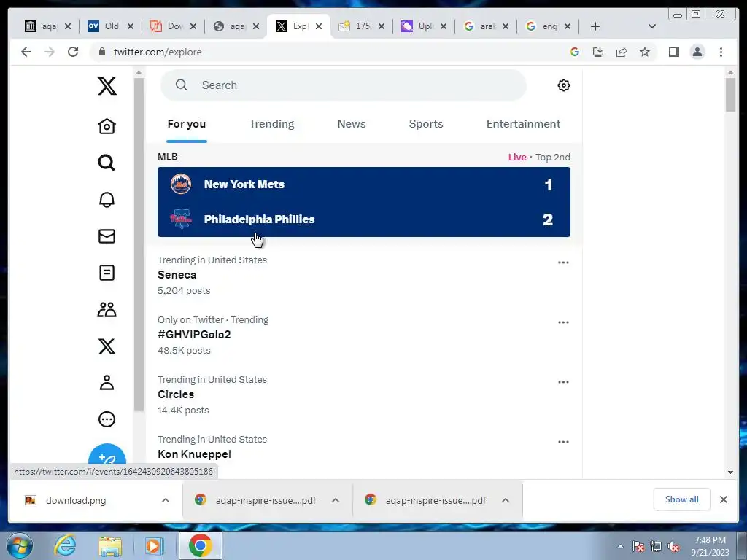Expand second aqap-inspire-issue pdf options chevron
The width and height of the screenshot is (747, 560).
506,500
